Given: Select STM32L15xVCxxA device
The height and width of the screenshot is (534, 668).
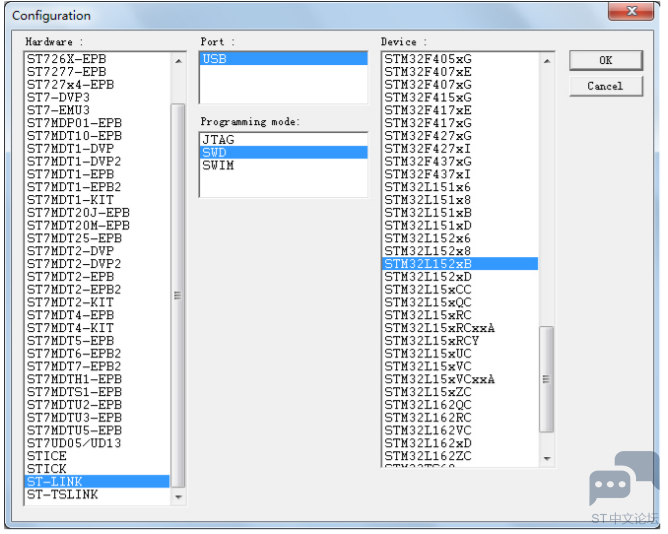Looking at the screenshot, I should [x=460, y=379].
